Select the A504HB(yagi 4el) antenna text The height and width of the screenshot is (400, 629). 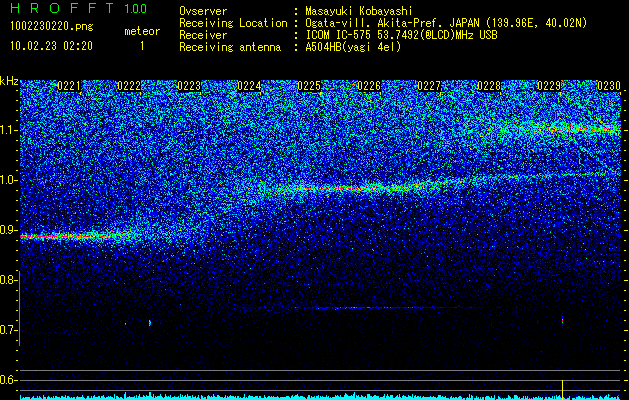[x=353, y=47]
